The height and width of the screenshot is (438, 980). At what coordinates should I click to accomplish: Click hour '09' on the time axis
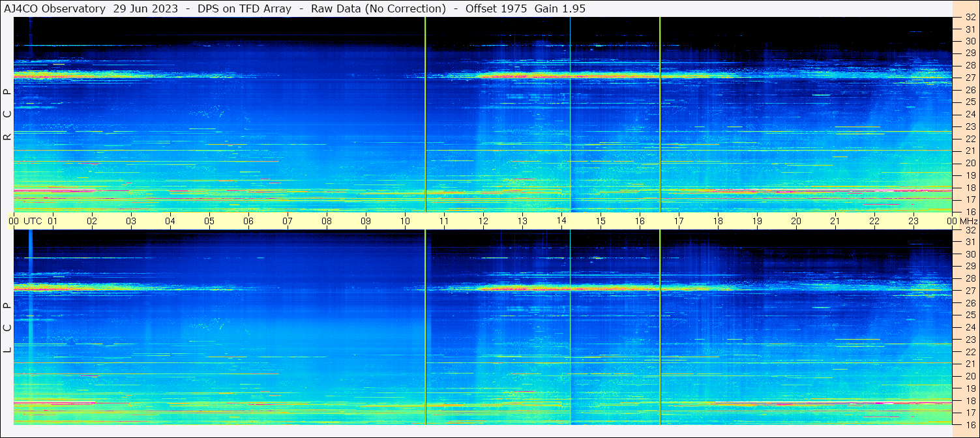366,221
